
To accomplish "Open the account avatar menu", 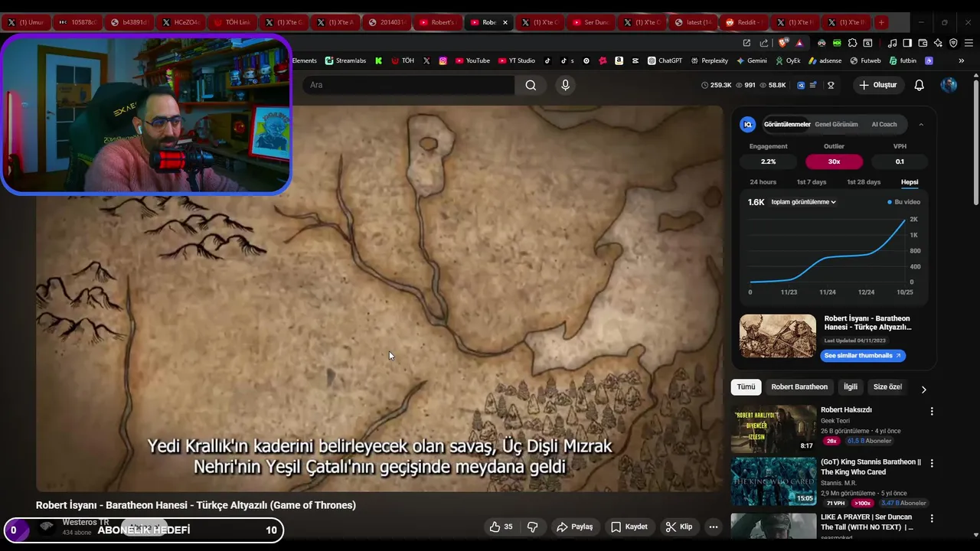I will coord(949,85).
